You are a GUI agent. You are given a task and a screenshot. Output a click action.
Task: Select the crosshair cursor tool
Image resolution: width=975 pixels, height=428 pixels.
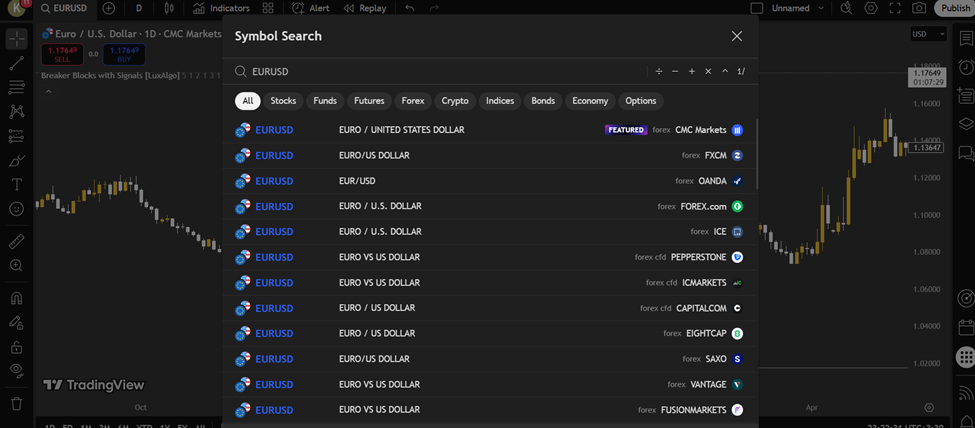tap(17, 39)
